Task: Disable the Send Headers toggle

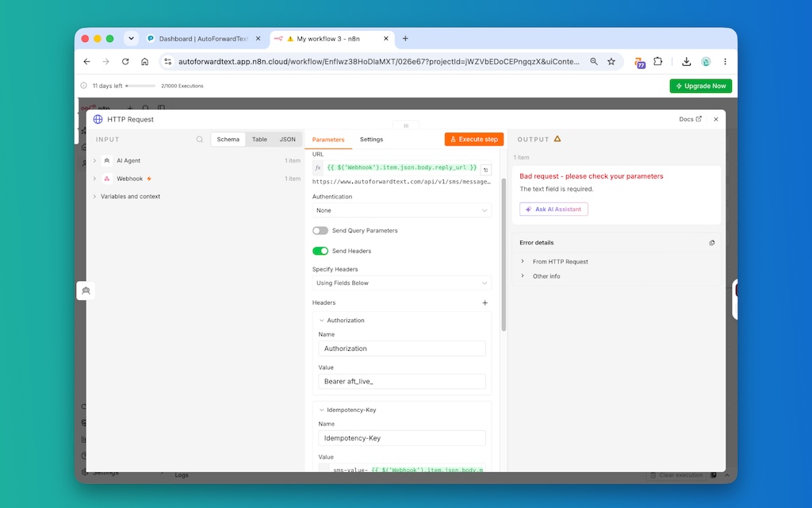Action: point(320,251)
